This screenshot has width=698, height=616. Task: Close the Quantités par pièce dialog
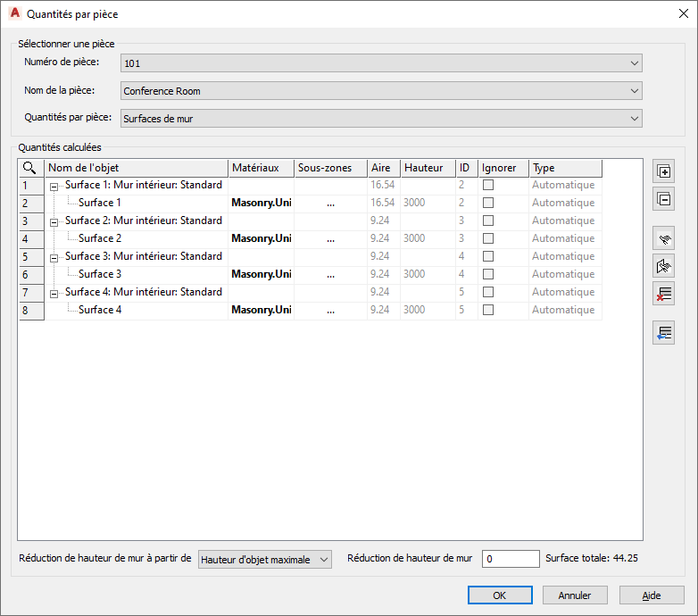coord(684,13)
